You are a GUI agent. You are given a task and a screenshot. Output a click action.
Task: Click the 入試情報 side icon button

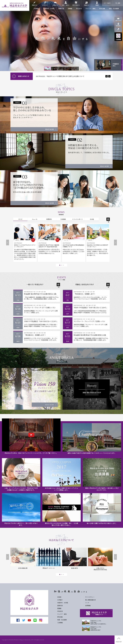(118, 37)
